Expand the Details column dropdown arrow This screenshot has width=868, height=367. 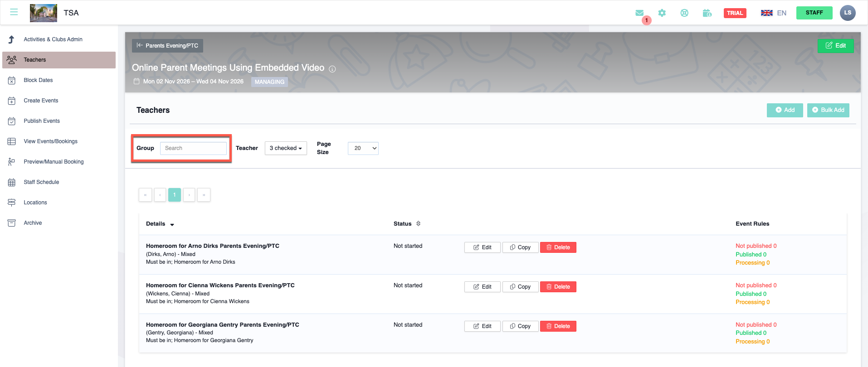click(x=172, y=224)
